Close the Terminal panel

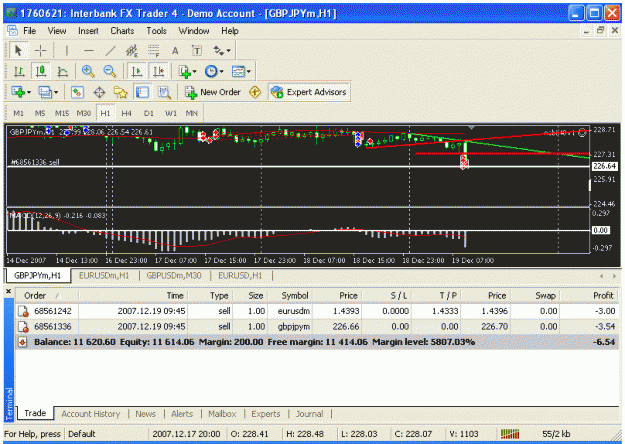point(9,291)
